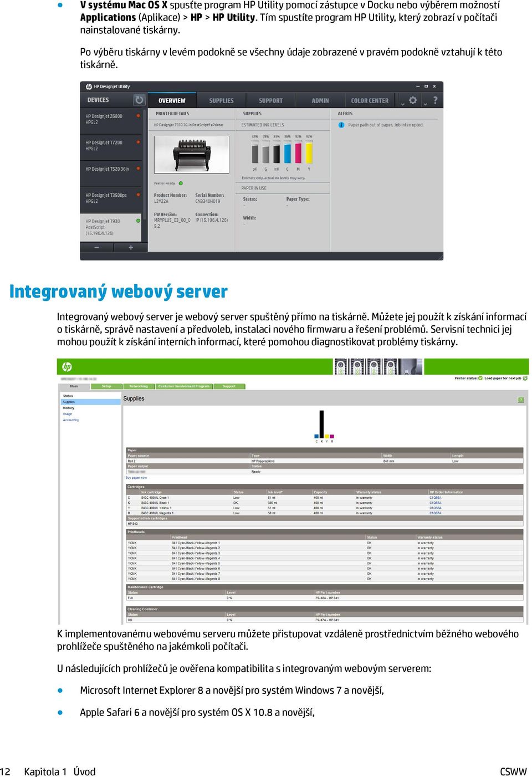Click the blue info alert icon
Image resolution: width=532 pixels, height=777 pixels.
341,125
